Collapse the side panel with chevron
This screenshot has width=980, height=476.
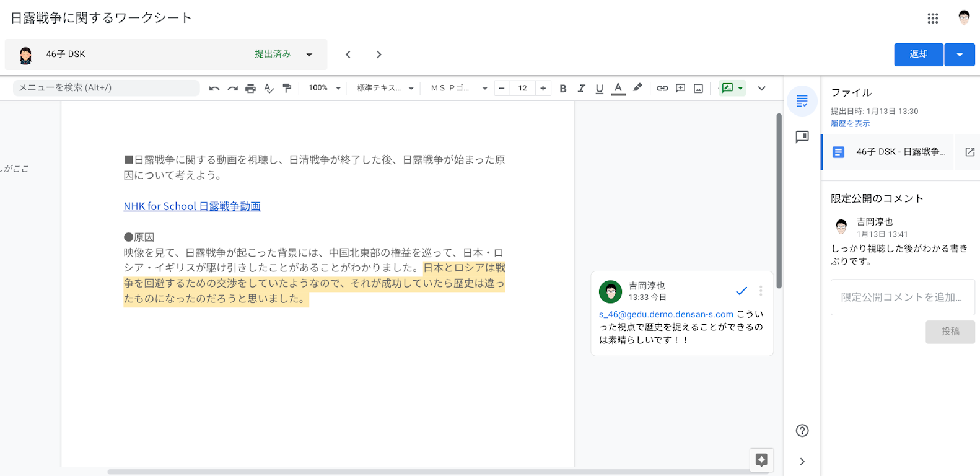(802, 462)
